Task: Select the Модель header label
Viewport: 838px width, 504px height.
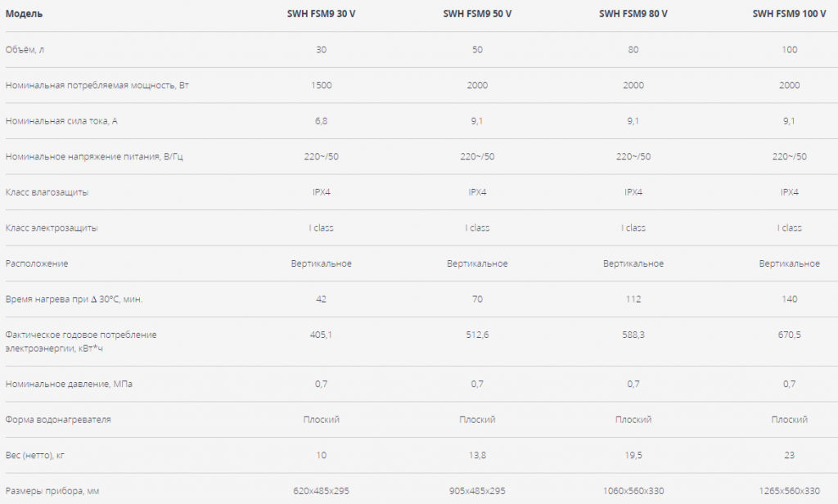Action: pos(24,14)
